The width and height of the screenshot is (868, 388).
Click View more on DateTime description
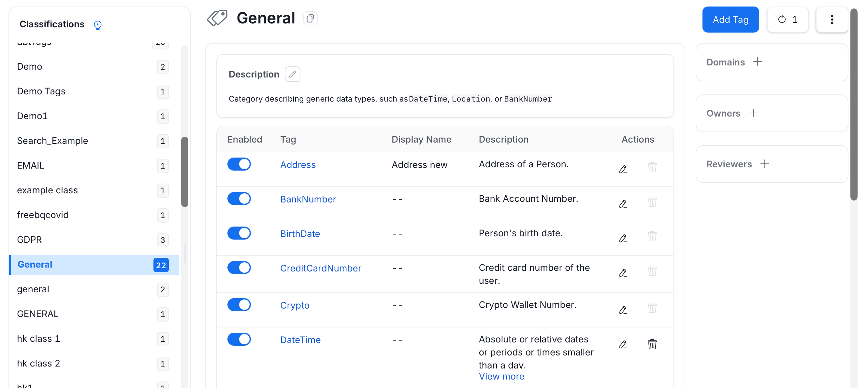[501, 376]
